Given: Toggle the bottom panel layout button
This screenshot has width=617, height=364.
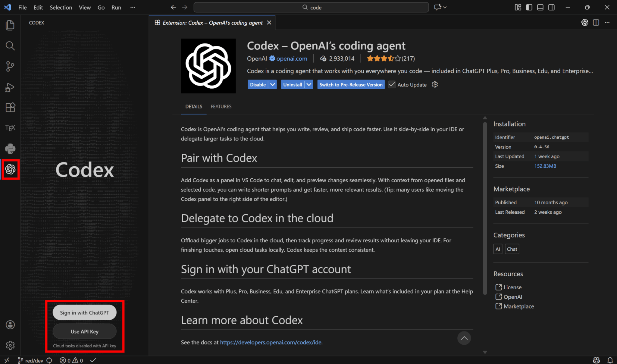Looking at the screenshot, I should [x=540, y=7].
